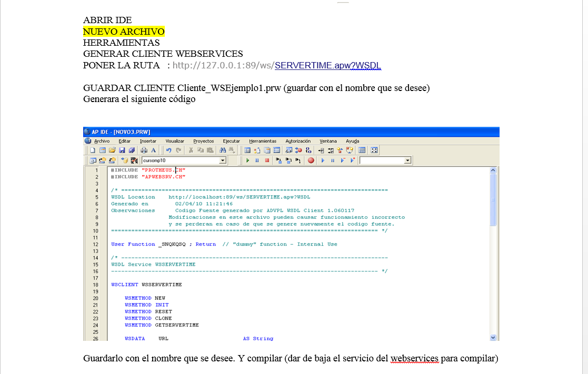Click the 'WSMETHOD GETSERVERTIME' code line
Screen dimensions: 588x374
162,325
